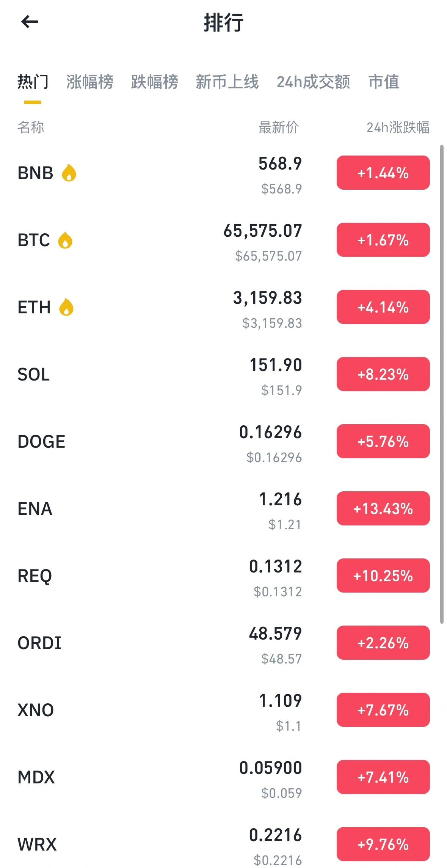Open the REQ coin row
The height and width of the screenshot is (868, 447).
223,576
